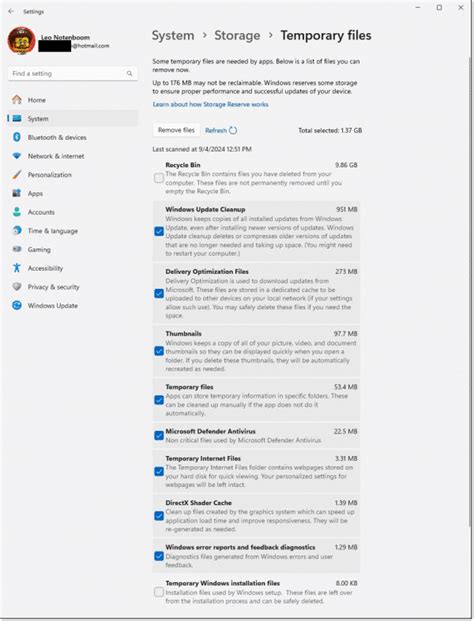This screenshot has height=621, width=474.
Task: Uncheck Microsoft Defender Antivirus checkbox
Action: pyautogui.click(x=159, y=436)
